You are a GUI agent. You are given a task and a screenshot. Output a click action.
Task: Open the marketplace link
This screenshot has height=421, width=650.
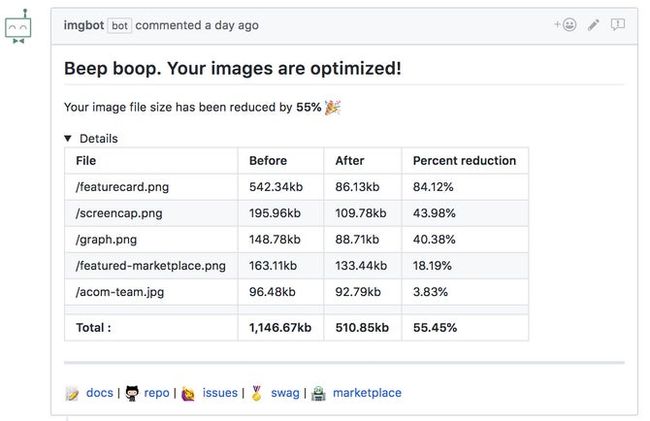point(367,393)
